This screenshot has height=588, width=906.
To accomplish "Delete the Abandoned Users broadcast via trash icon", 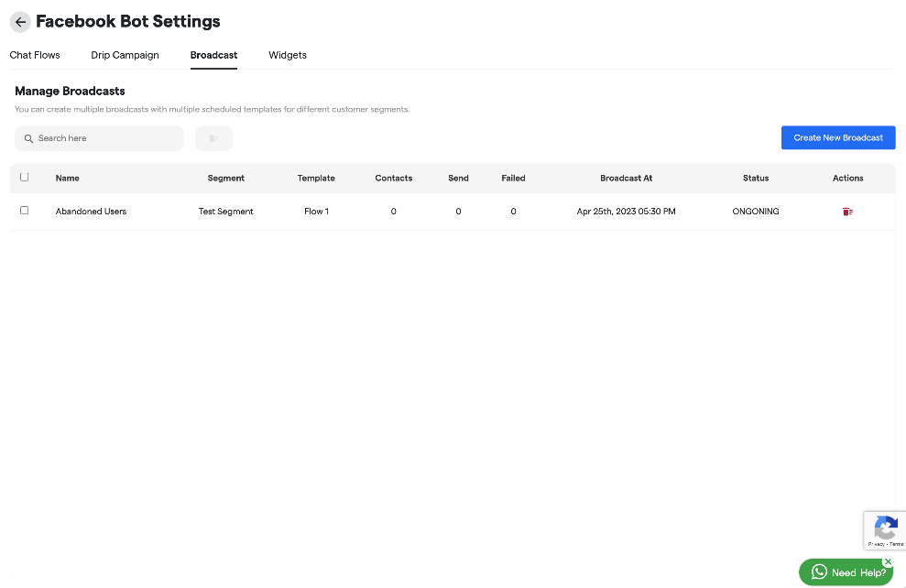I will tap(847, 212).
